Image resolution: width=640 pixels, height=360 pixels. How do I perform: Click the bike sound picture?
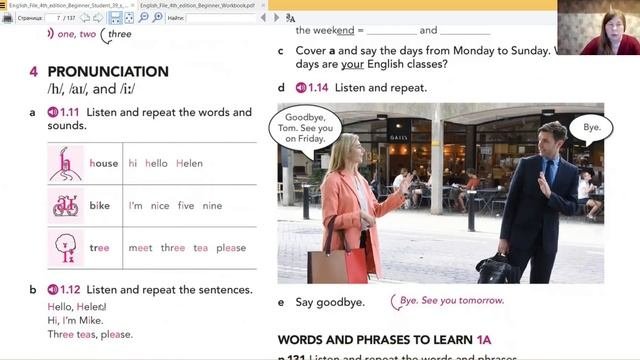pyautogui.click(x=66, y=206)
